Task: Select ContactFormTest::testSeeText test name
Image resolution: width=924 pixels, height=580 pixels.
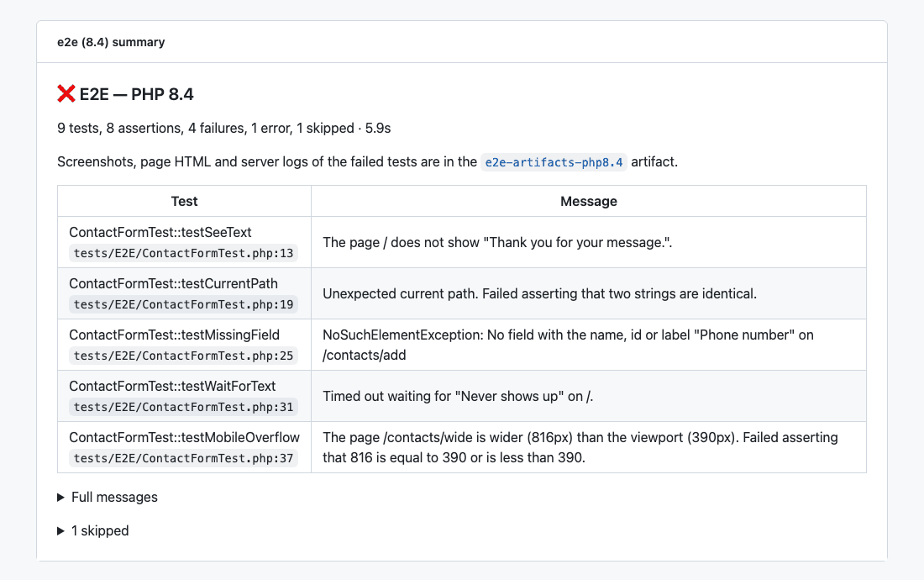Action: [x=160, y=232]
